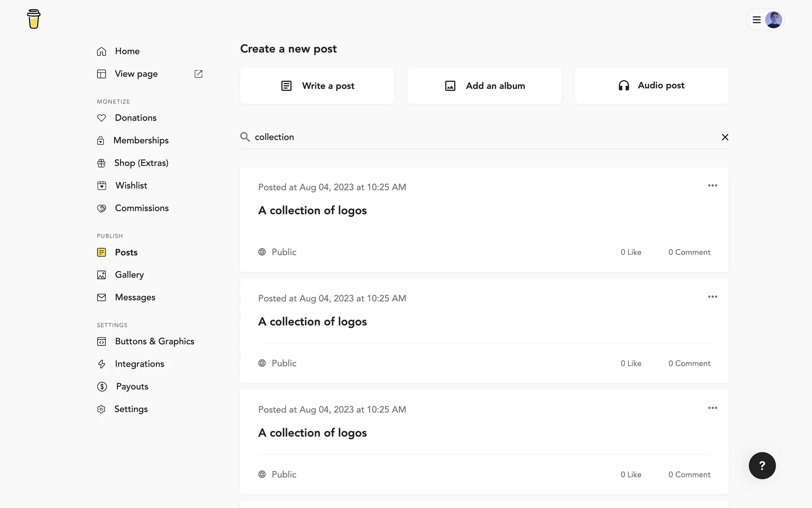Click the Write a post button

click(317, 86)
